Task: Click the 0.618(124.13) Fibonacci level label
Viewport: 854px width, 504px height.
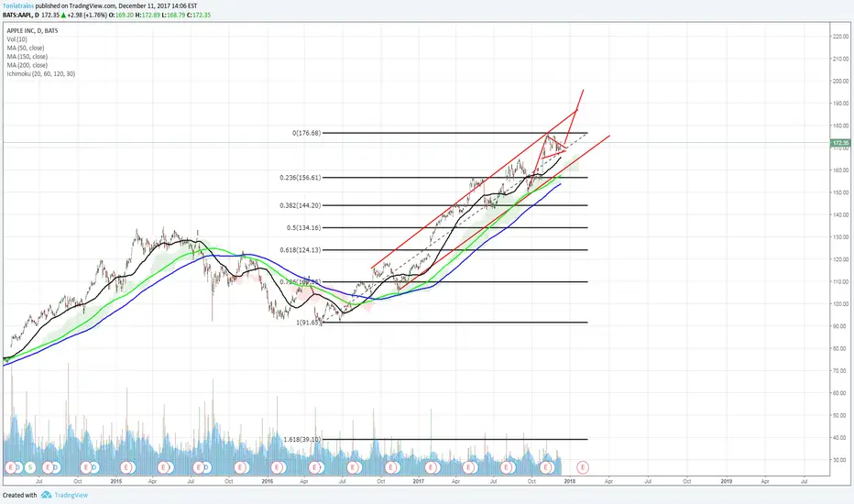Action: point(301,250)
